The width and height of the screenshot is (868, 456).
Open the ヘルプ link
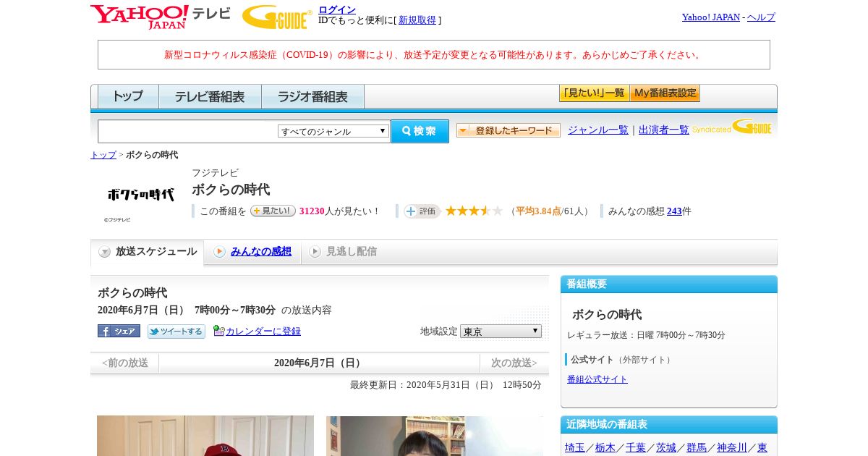761,17
